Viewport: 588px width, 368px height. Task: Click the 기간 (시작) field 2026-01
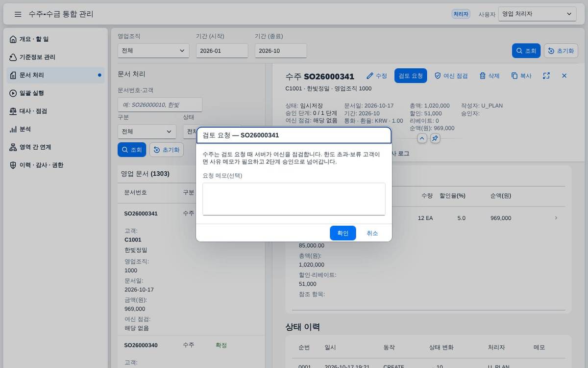pyautogui.click(x=222, y=51)
